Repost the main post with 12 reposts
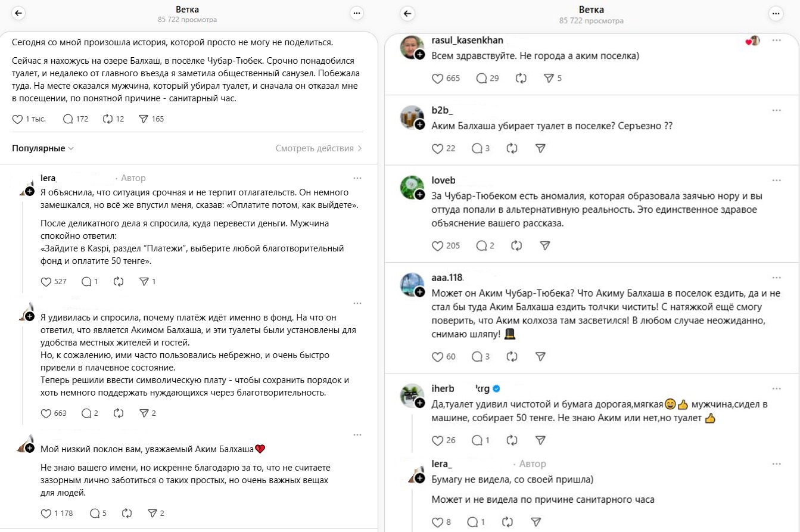The height and width of the screenshot is (532, 800). tap(108, 119)
